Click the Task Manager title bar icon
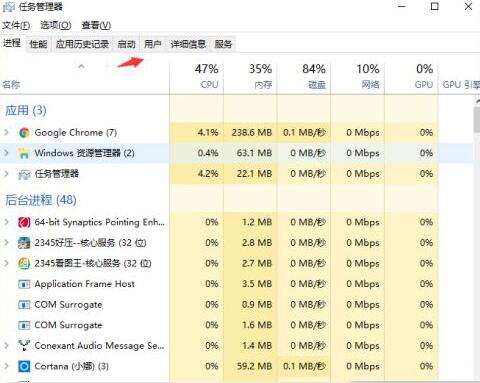480x383 pixels. click(x=8, y=7)
